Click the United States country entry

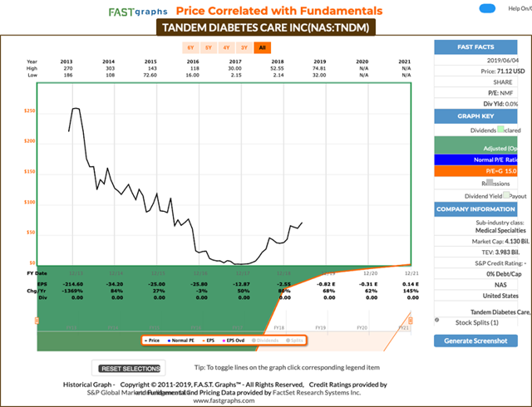point(500,296)
